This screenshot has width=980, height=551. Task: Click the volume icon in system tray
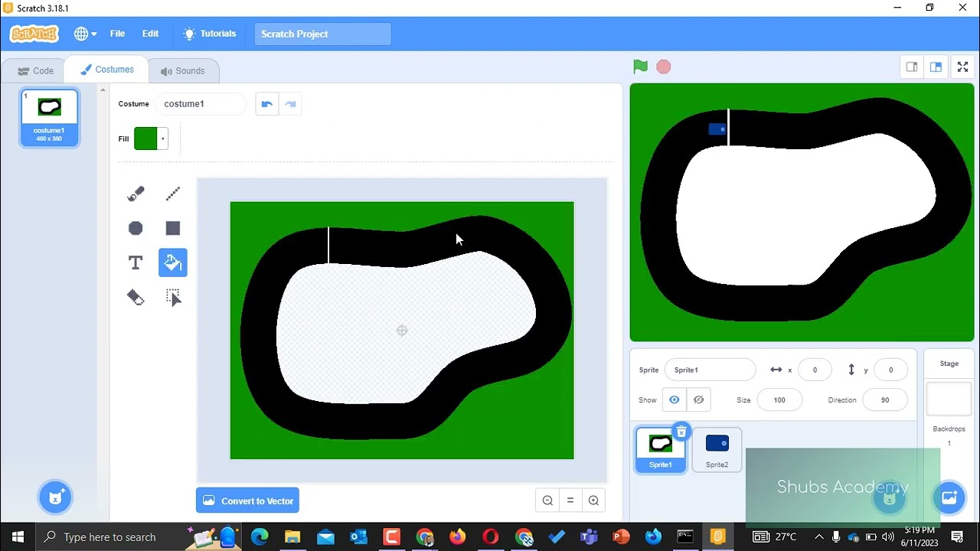[x=888, y=536]
